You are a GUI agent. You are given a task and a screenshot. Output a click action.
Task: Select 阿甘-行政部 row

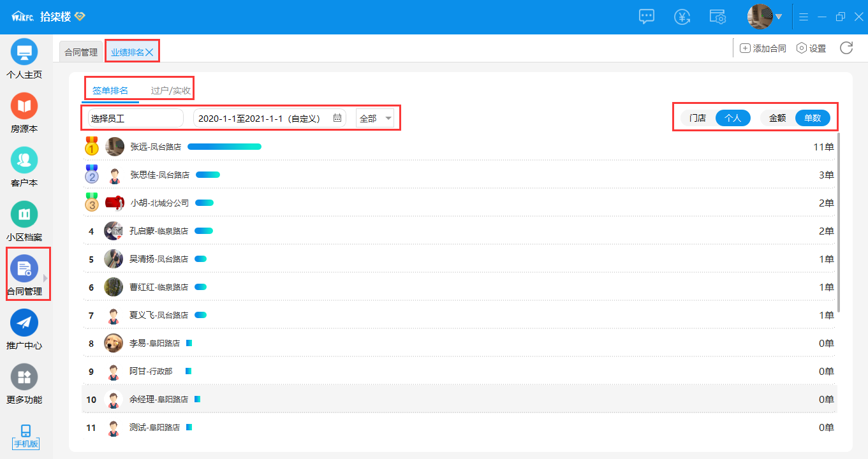[x=459, y=371]
